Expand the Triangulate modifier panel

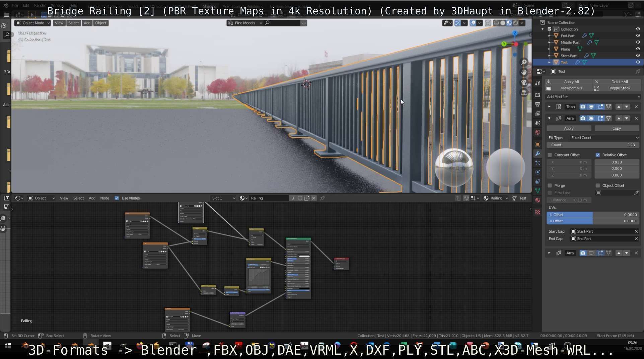click(549, 107)
